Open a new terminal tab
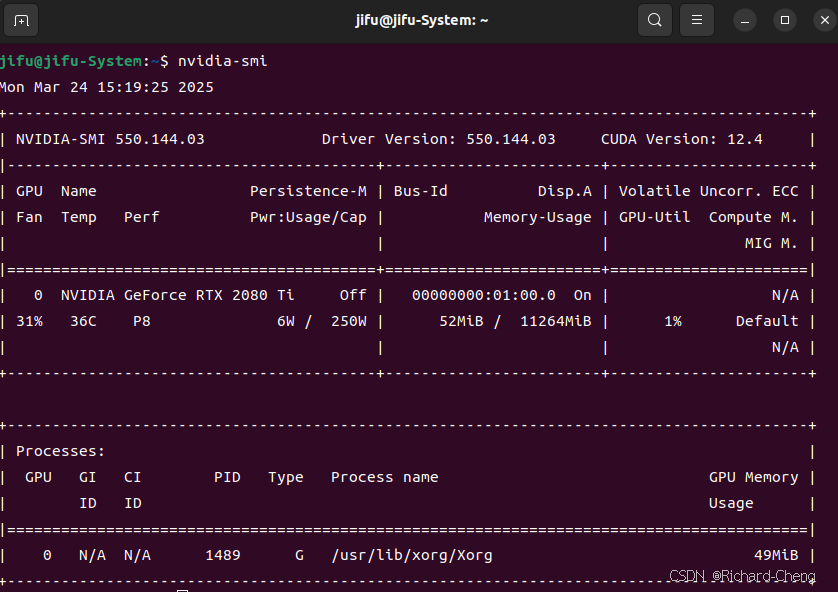This screenshot has height=592, width=838. click(x=21, y=19)
